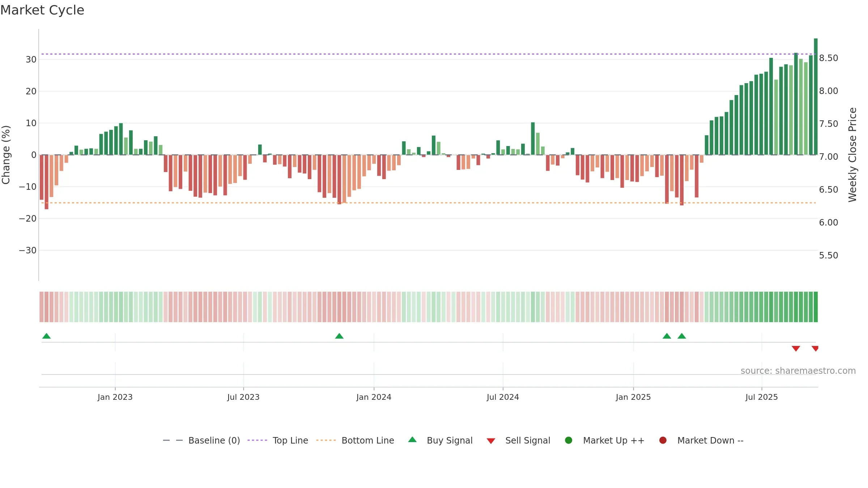This screenshot has height=488, width=868.
Task: Click the green Buy Signal triangle icon in legend
Action: pyautogui.click(x=412, y=440)
